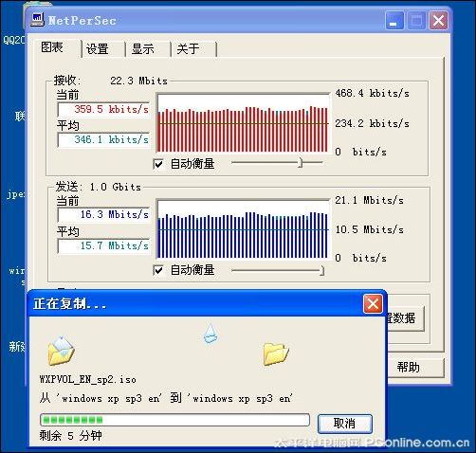The height and width of the screenshot is (453, 476).
Task: Click the source open-folder icon in copy dialog
Action: click(61, 351)
